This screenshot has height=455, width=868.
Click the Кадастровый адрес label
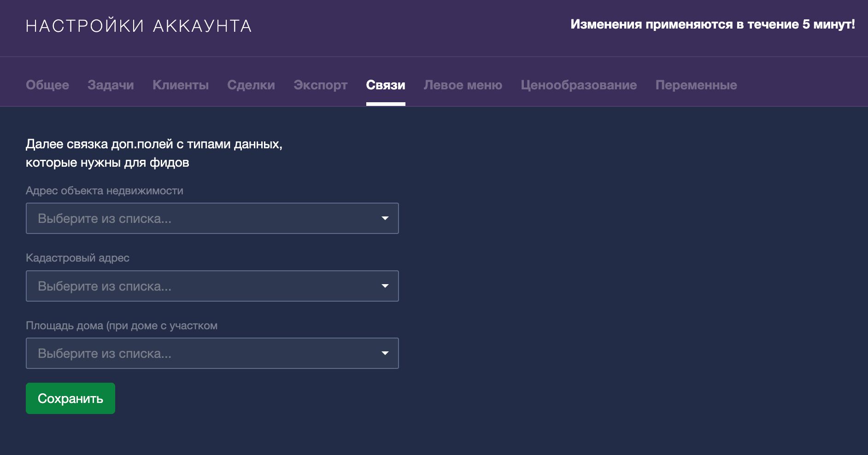[x=77, y=258]
